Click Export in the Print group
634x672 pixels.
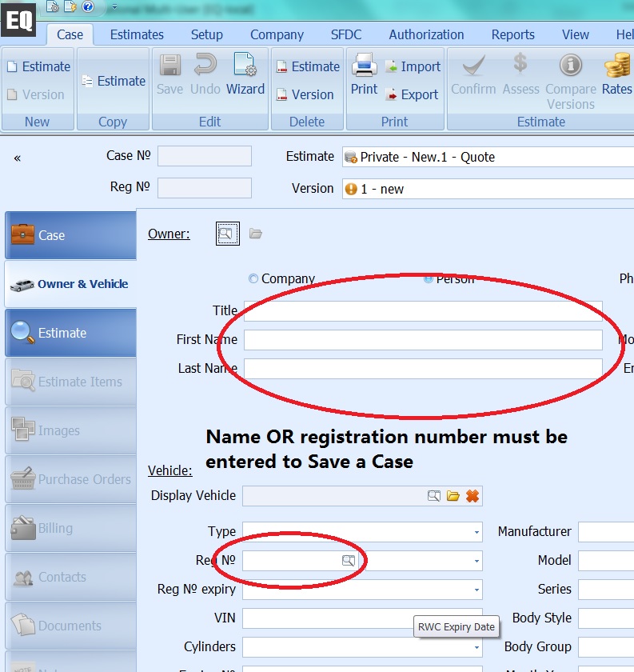click(x=412, y=94)
